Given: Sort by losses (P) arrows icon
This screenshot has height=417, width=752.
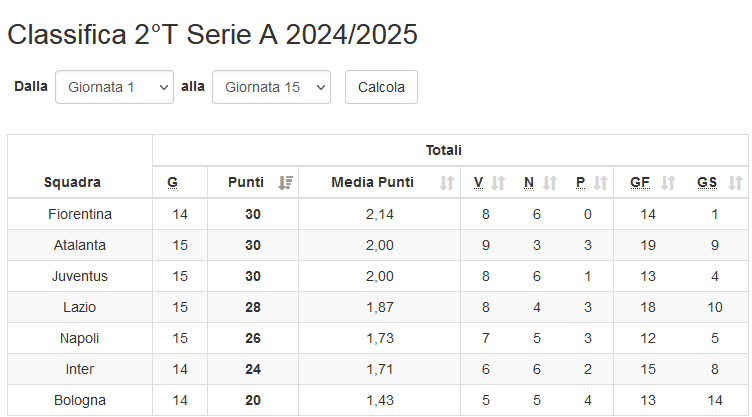Looking at the screenshot, I should point(600,183).
